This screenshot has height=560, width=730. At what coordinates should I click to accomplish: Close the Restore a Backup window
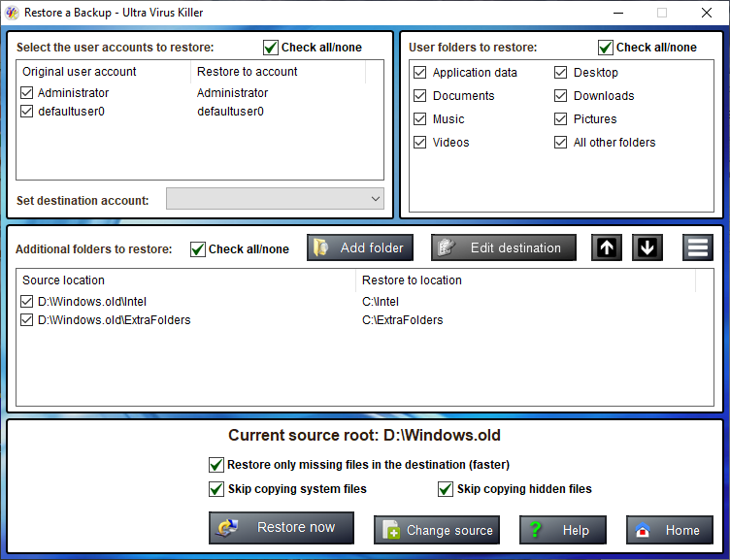tap(707, 13)
